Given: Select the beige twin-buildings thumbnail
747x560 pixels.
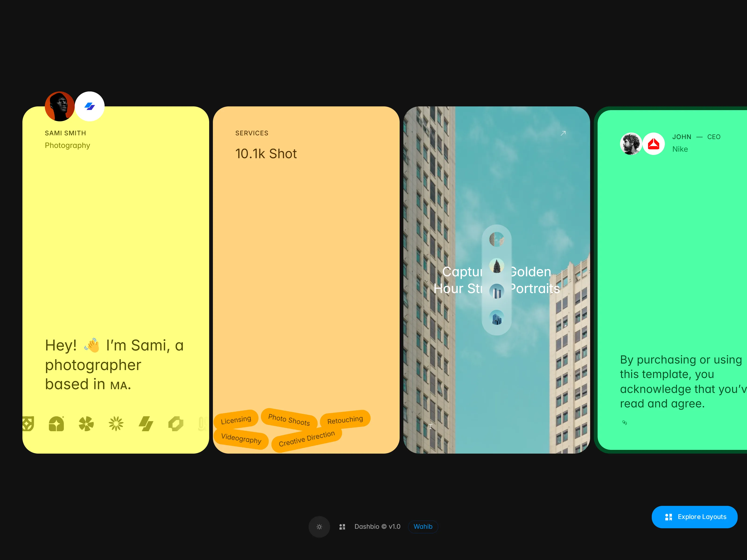Looking at the screenshot, I should (497, 239).
